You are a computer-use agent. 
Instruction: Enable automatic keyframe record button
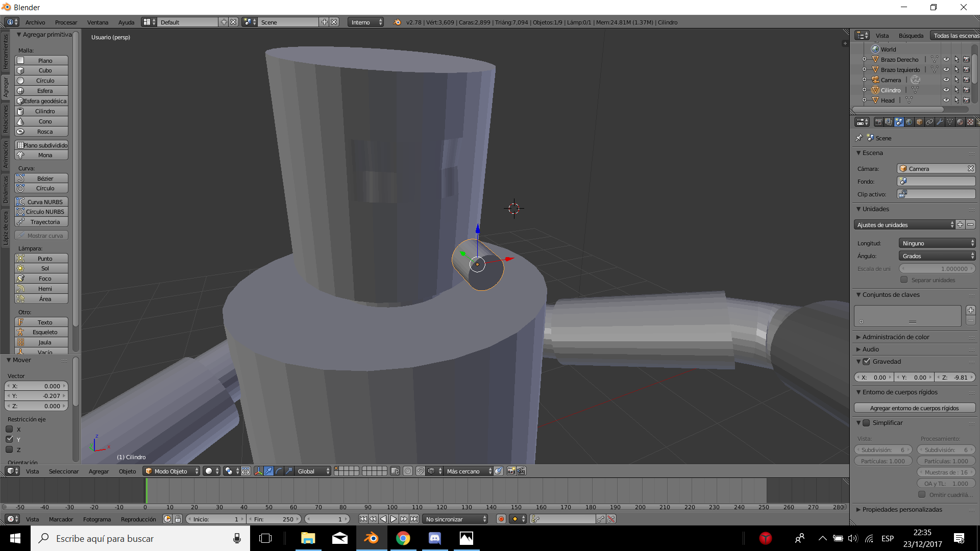(501, 519)
